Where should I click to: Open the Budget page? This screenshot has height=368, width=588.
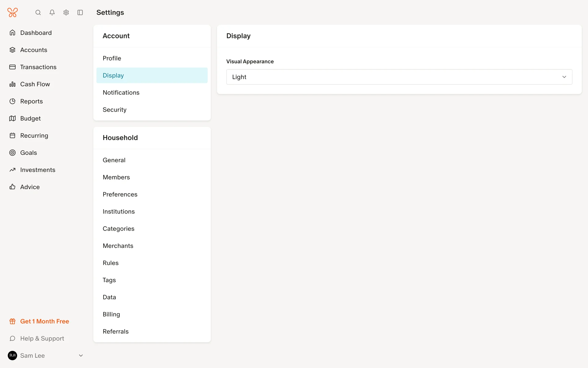(x=30, y=118)
